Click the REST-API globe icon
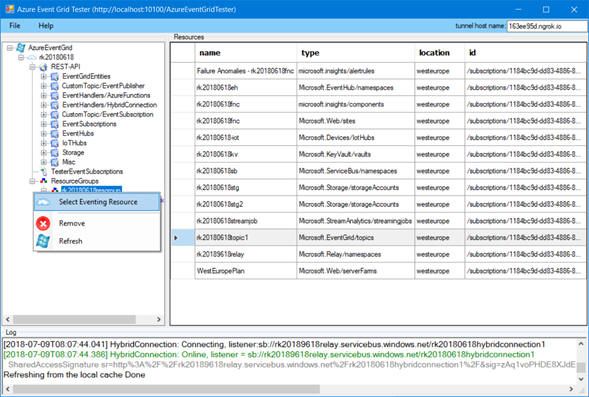The width and height of the screenshot is (589, 397). click(x=43, y=67)
